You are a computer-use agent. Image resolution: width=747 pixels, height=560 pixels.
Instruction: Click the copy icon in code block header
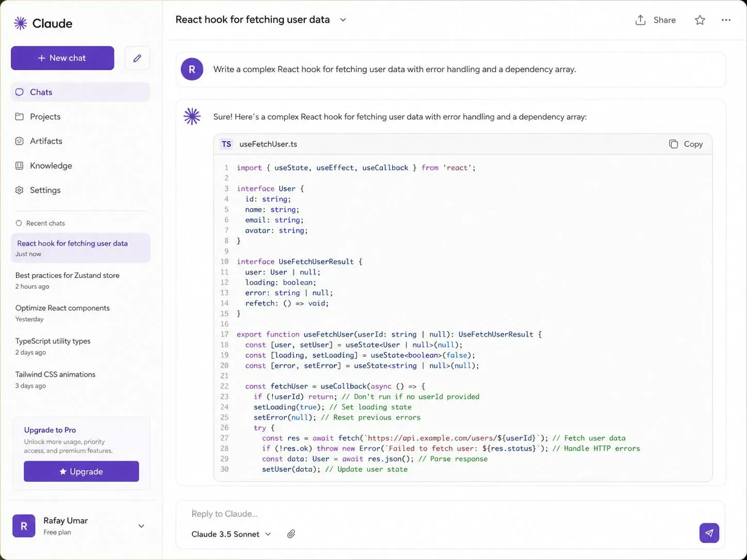[673, 144]
